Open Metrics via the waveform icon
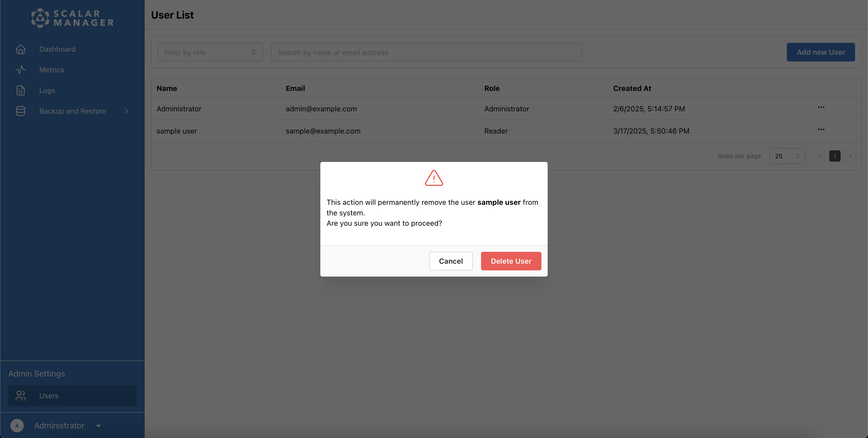 21,70
